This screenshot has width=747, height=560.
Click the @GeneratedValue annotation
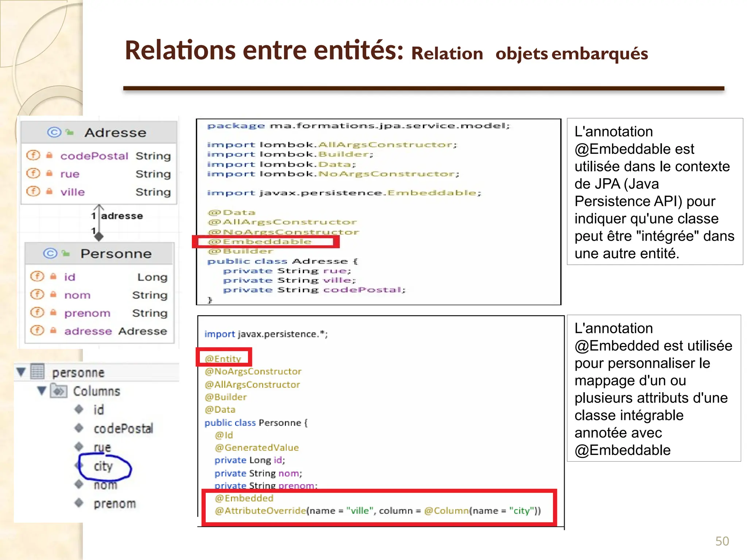pyautogui.click(x=257, y=448)
